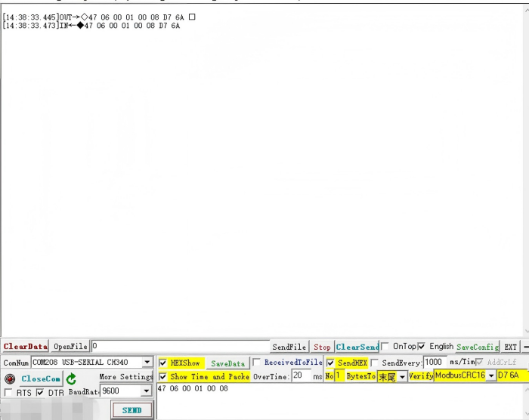Click the red connection status indicator
Image resolution: width=529 pixels, height=420 pixels.
point(10,378)
